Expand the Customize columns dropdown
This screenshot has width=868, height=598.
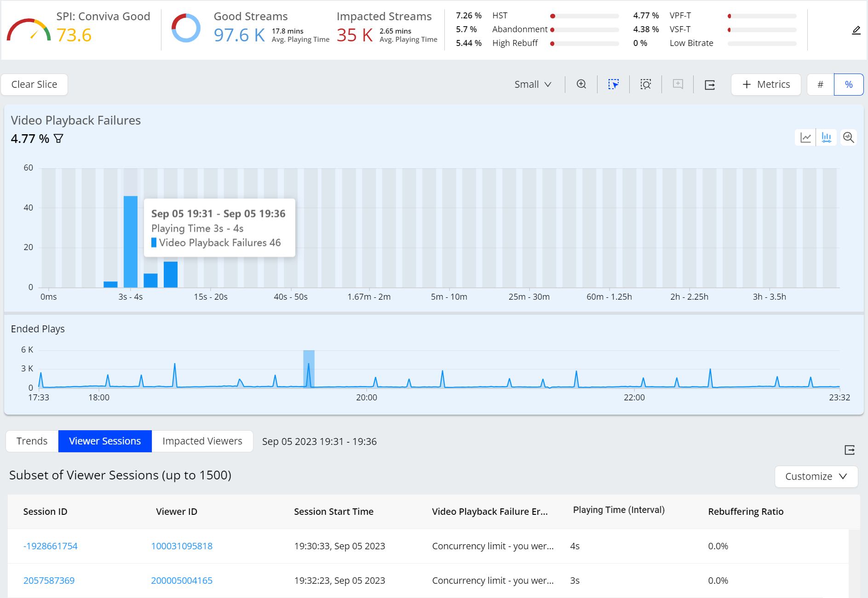(x=816, y=476)
